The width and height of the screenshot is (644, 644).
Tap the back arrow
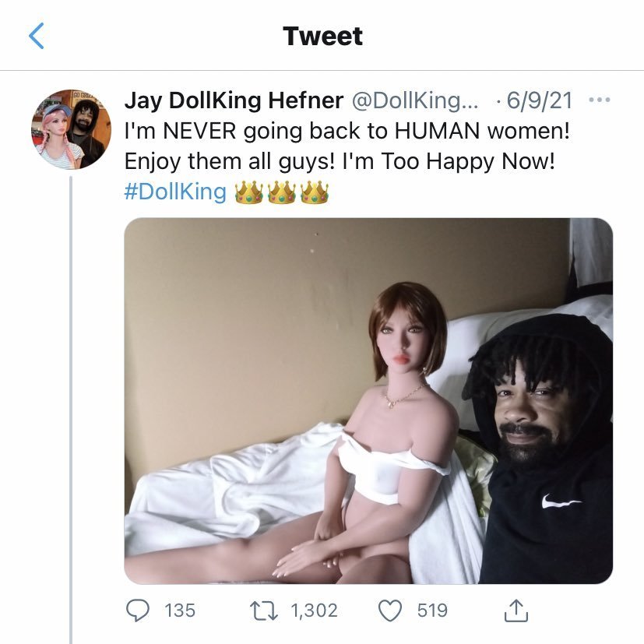click(37, 36)
